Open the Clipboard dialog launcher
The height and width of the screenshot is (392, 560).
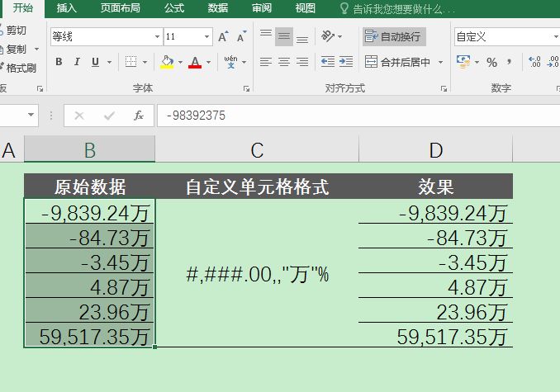pyautogui.click(x=40, y=88)
